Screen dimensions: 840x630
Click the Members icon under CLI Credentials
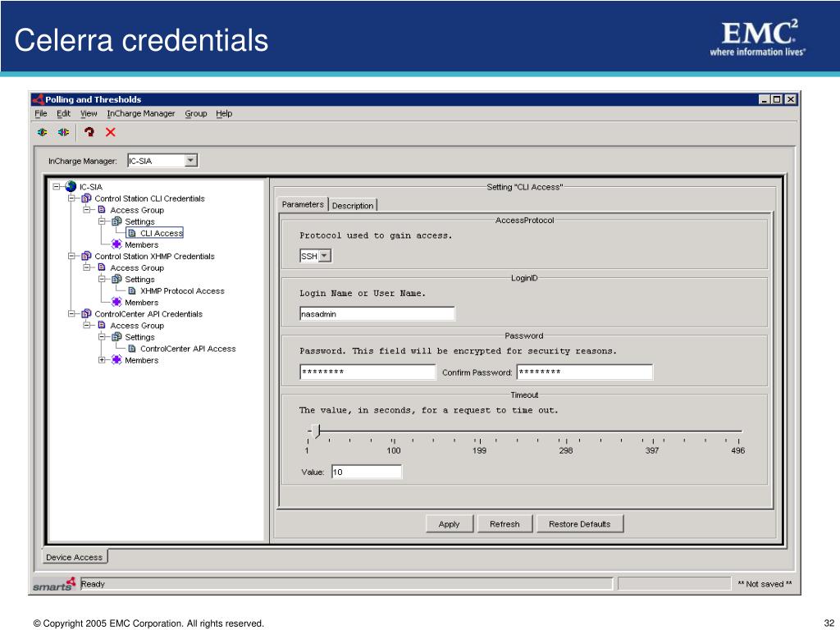(116, 244)
